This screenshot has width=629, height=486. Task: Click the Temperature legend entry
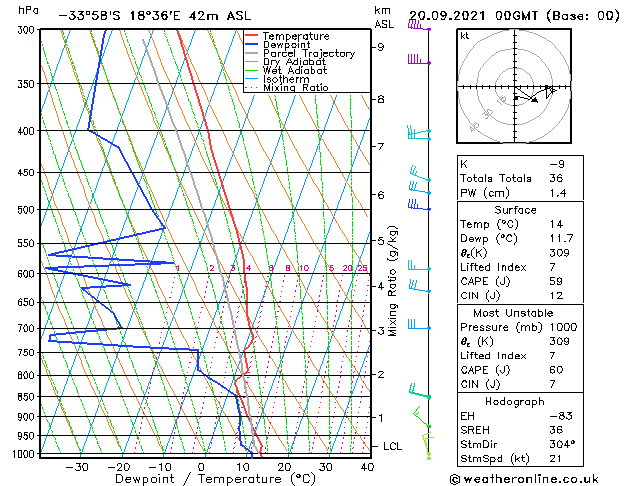click(x=287, y=36)
